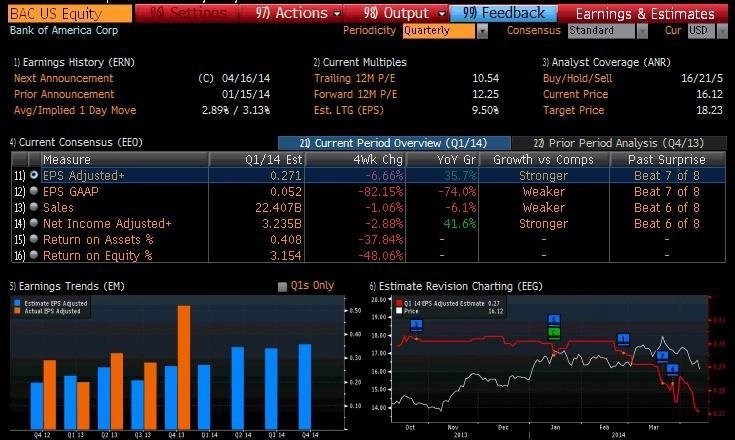This screenshot has width=735, height=440.
Task: Click the green event marker in January
Action: point(554,333)
